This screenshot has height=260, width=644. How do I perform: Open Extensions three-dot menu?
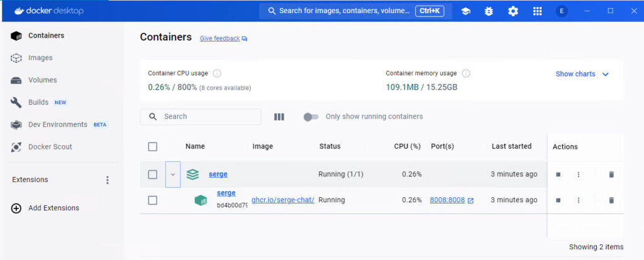point(107,180)
